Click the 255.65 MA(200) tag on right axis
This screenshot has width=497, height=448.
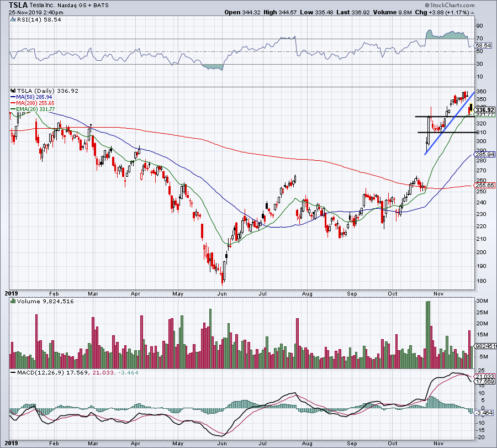coord(485,185)
